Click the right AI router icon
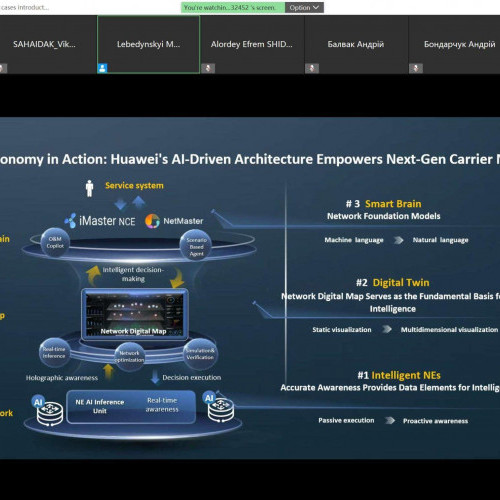500x500 pixels. 218,407
